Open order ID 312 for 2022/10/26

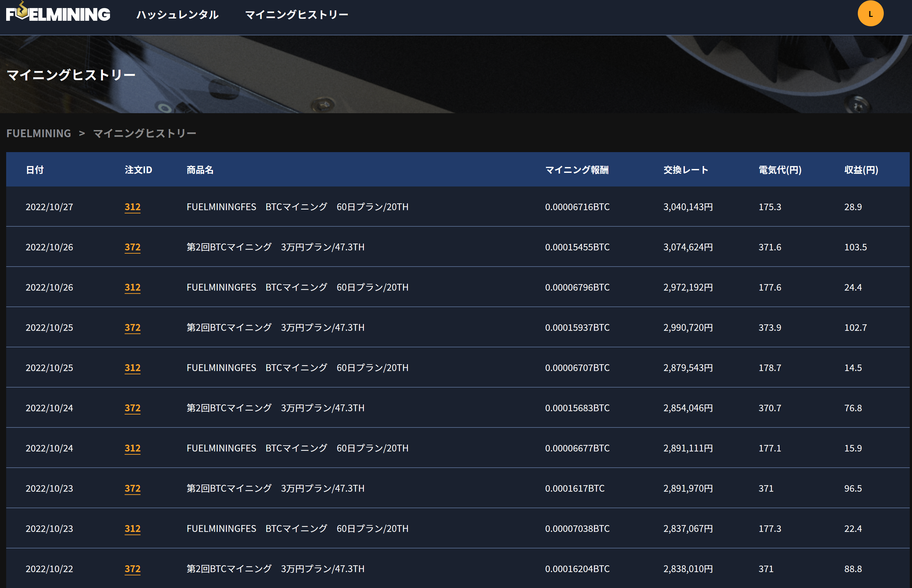click(132, 287)
